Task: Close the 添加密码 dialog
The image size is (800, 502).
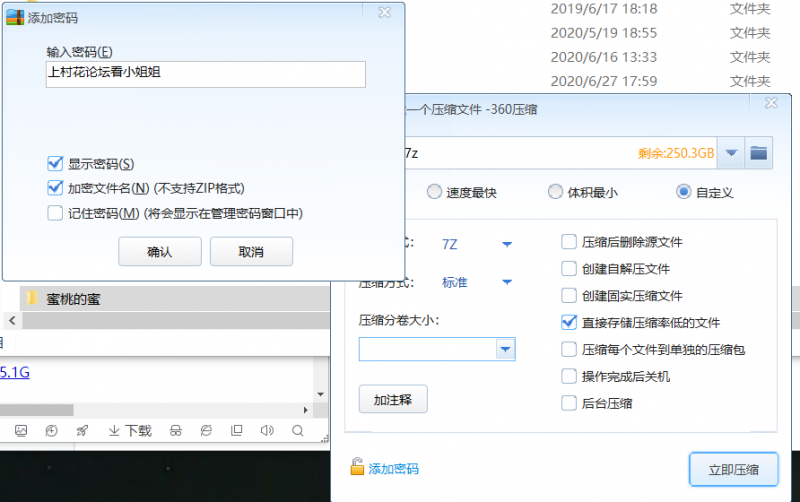Action: pyautogui.click(x=384, y=12)
